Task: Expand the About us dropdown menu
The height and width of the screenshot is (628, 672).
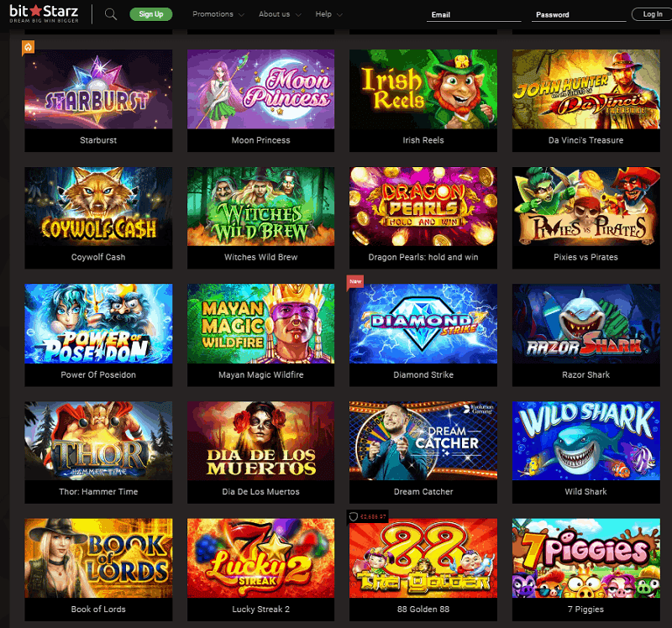Action: (x=280, y=14)
